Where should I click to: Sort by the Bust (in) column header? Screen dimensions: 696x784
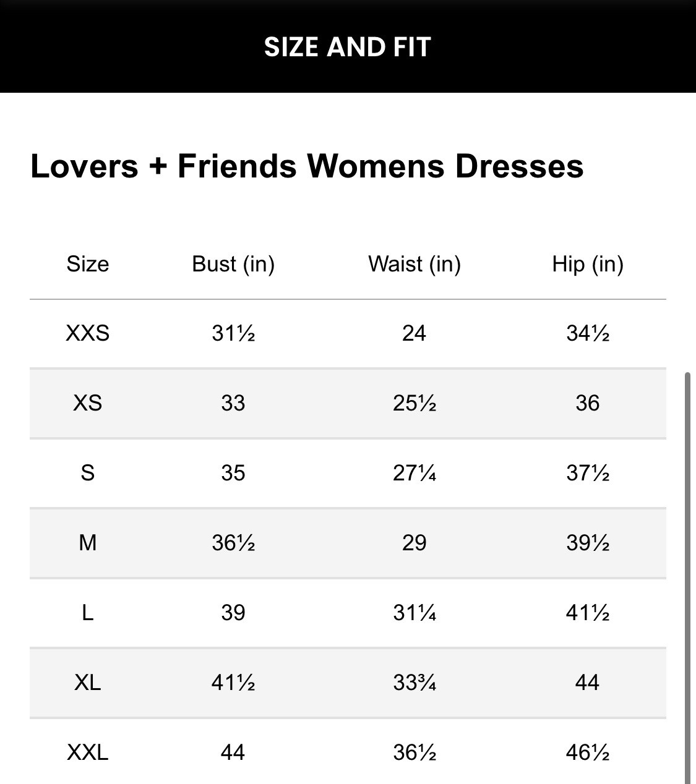[x=233, y=264]
